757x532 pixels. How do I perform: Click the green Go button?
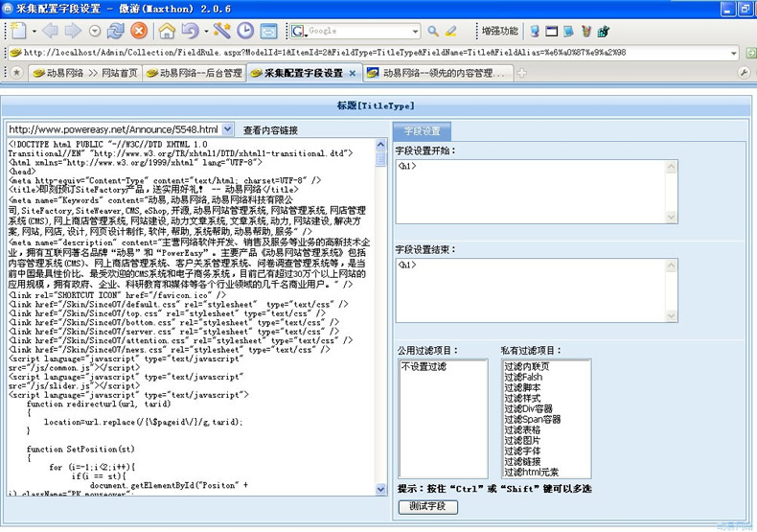[x=751, y=53]
